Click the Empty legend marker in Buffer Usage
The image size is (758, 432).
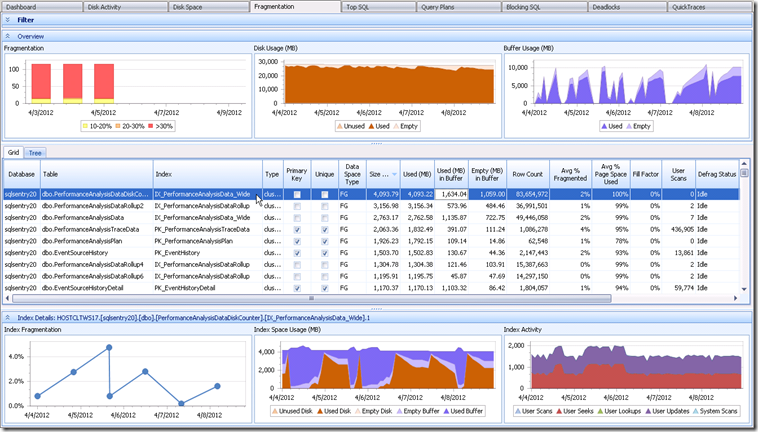(x=629, y=126)
